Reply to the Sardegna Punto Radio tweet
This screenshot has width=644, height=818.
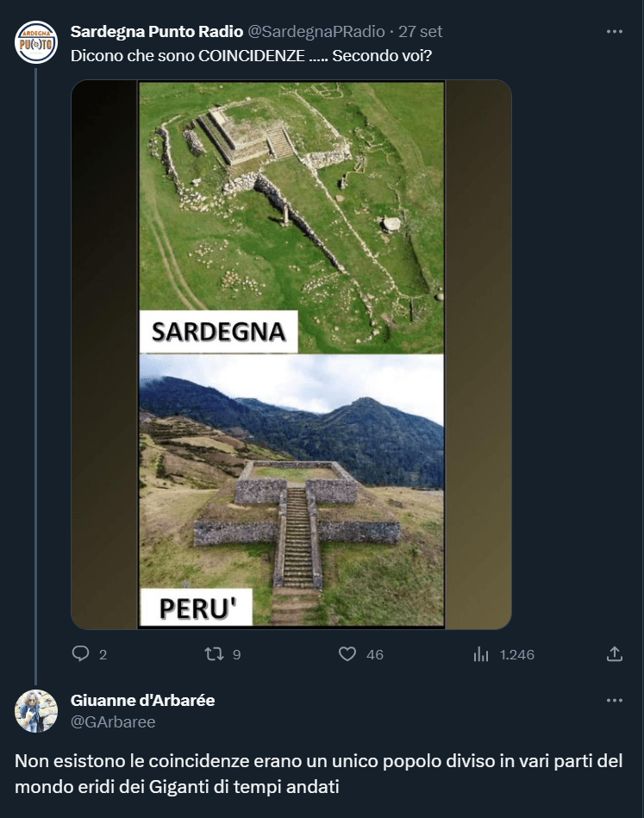pyautogui.click(x=81, y=654)
